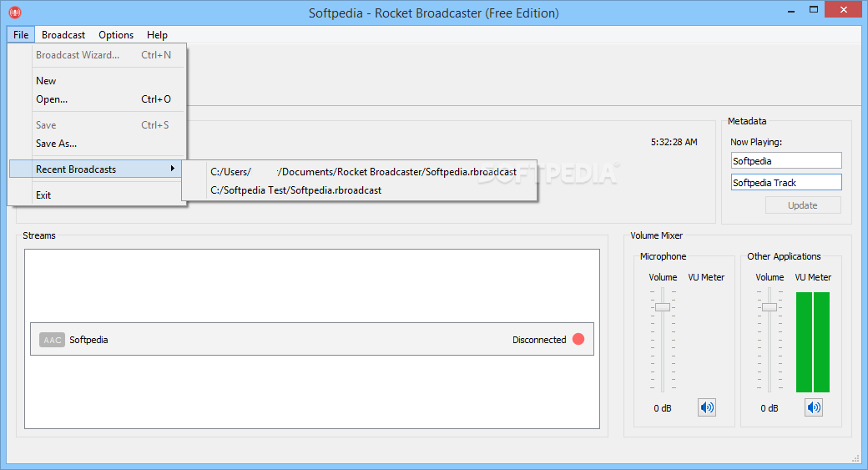Minimize the Rocket Broadcaster window
The image size is (868, 470).
[x=791, y=9]
